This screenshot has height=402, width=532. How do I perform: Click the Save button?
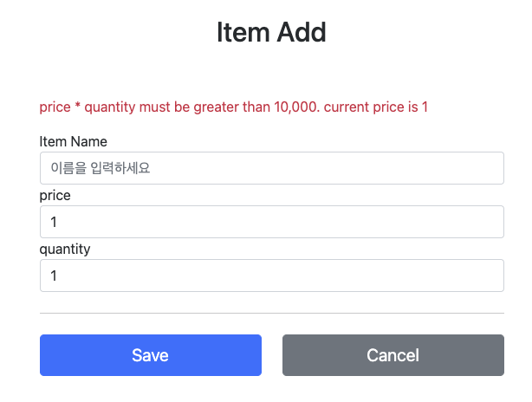coord(150,355)
